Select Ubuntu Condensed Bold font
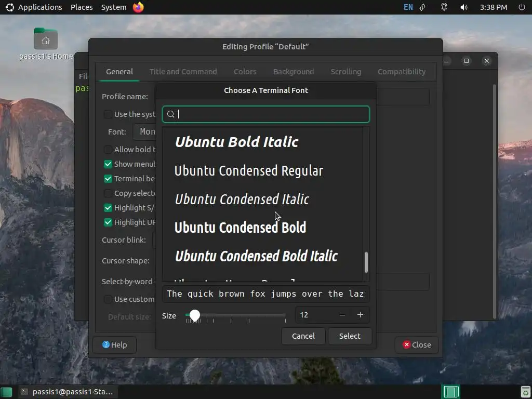This screenshot has height=399, width=532. pyautogui.click(x=262, y=228)
